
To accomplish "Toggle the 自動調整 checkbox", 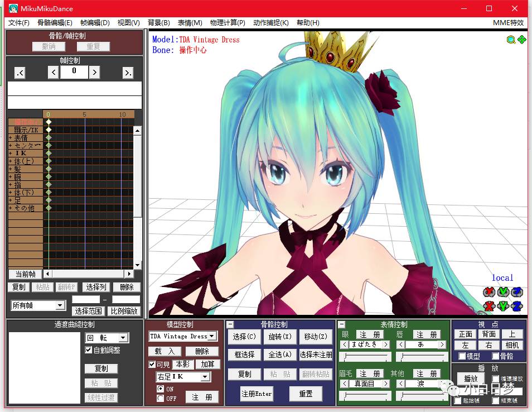I will click(x=88, y=350).
